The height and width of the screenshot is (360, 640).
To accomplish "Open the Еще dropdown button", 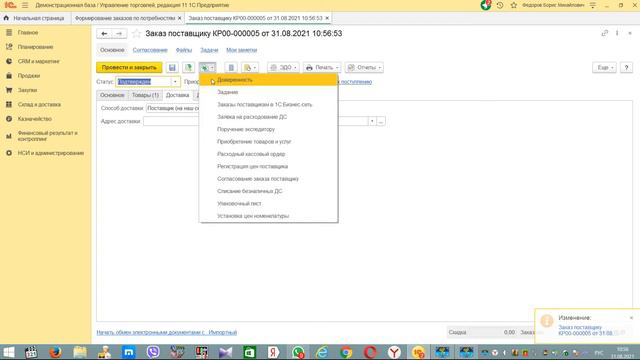I will [604, 67].
